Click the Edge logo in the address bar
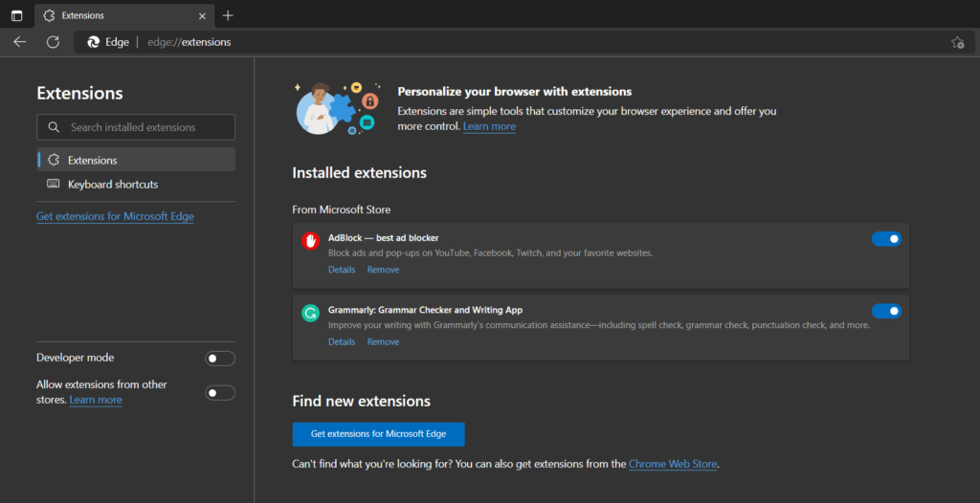Viewport: 980px width, 503px height. (x=94, y=42)
